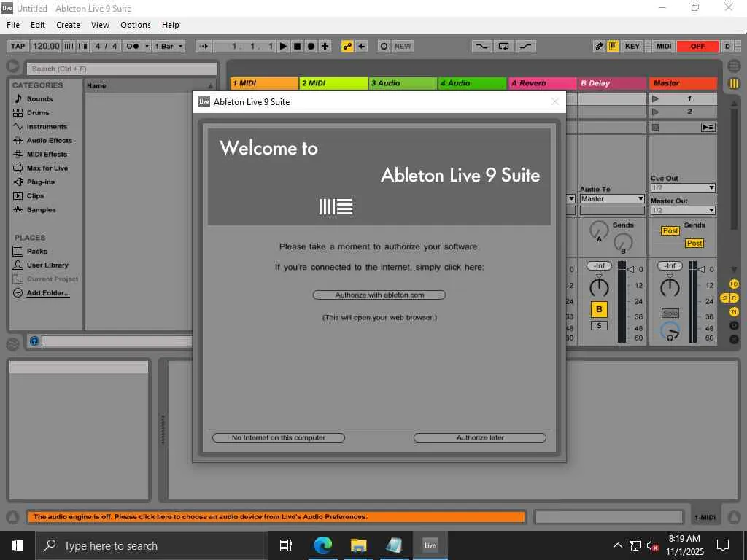Toggle the B Delay track activator button

coord(599,309)
